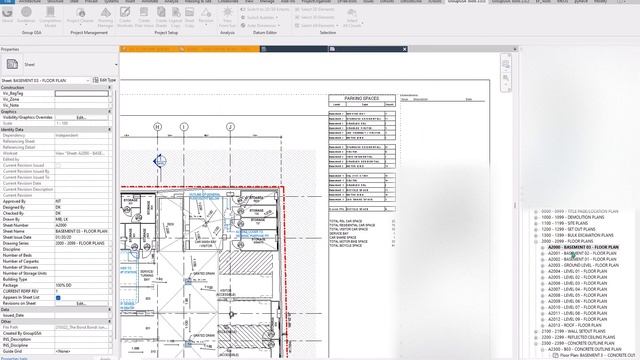
Task: Click the Properties help link
Action: coord(14,358)
